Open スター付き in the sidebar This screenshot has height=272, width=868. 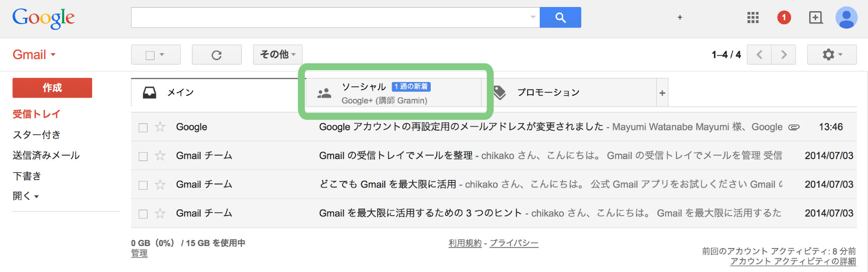click(x=37, y=135)
